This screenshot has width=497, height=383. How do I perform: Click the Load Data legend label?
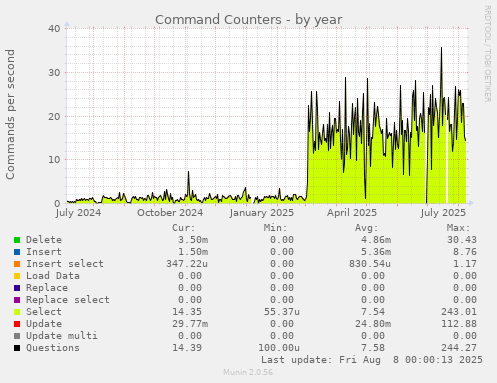[x=53, y=276]
